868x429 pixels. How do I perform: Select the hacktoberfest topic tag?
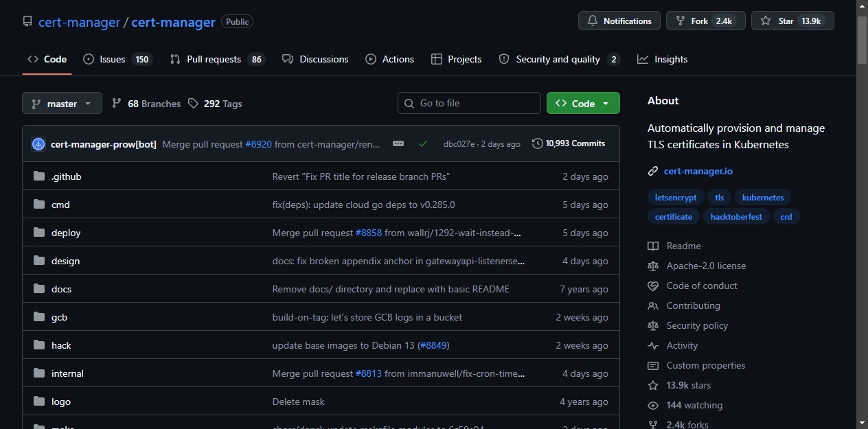[x=736, y=217]
